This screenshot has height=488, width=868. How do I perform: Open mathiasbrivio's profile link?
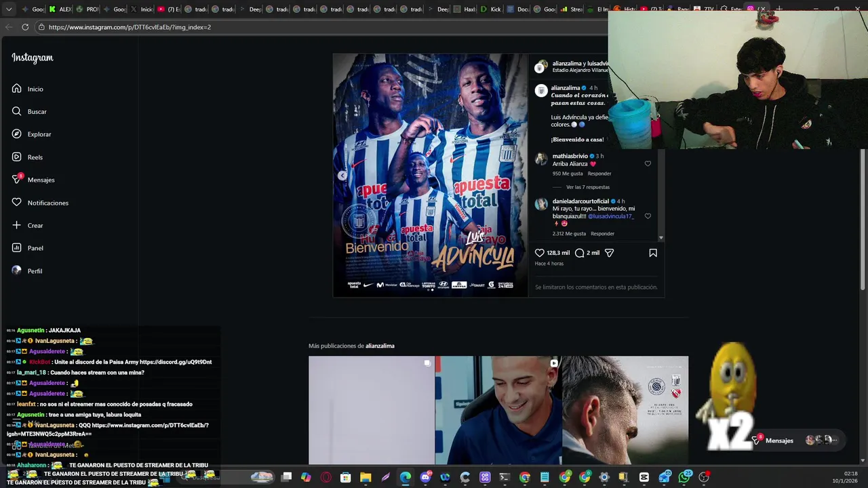570,156
